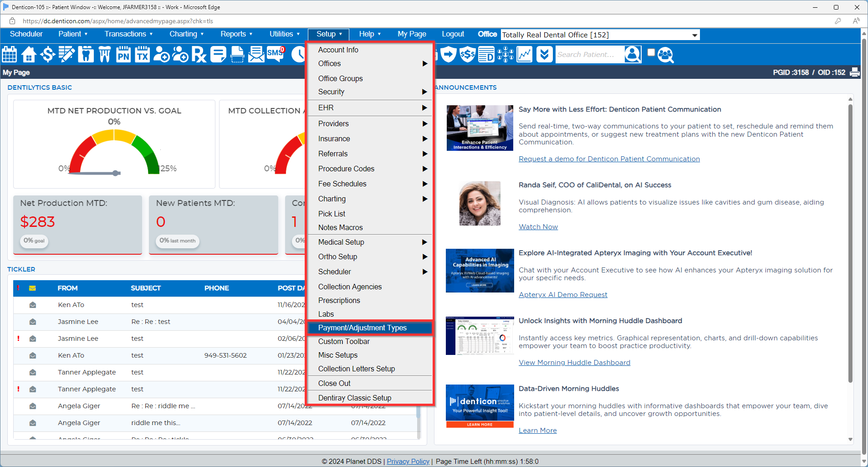Viewport: 868px width, 467px height.
Task: Click the ledger pencil edit icon
Action: [x=66, y=55]
